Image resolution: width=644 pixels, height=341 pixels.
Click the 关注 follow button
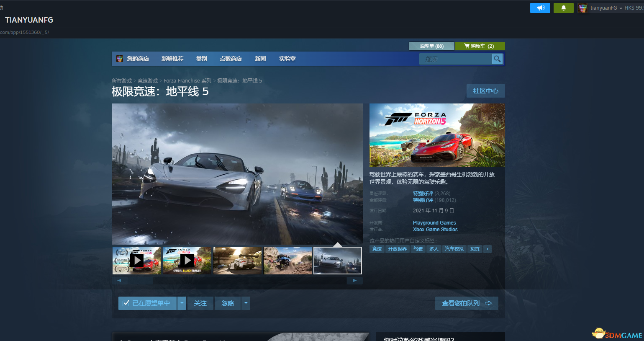pyautogui.click(x=200, y=303)
